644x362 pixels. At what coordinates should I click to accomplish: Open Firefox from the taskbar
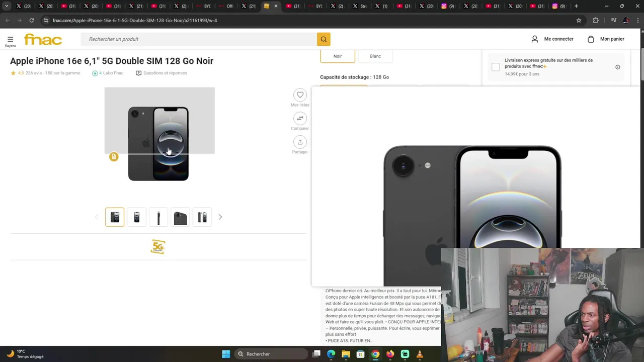tap(390, 354)
